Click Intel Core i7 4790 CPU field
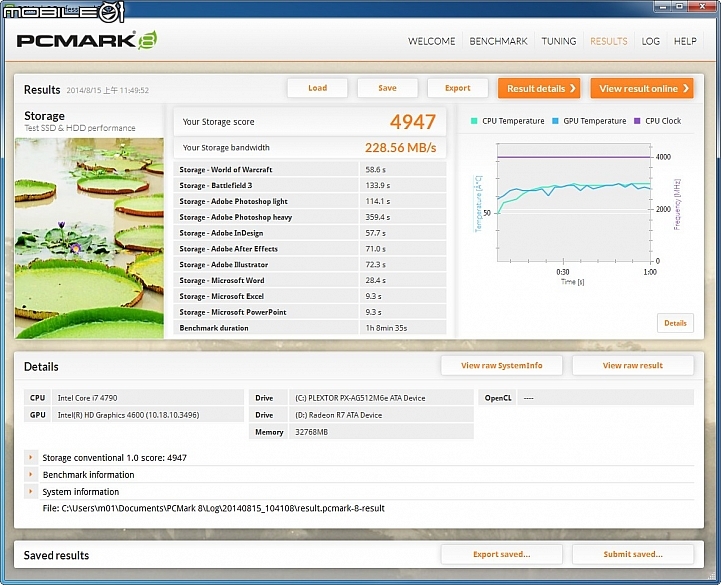 coord(148,398)
